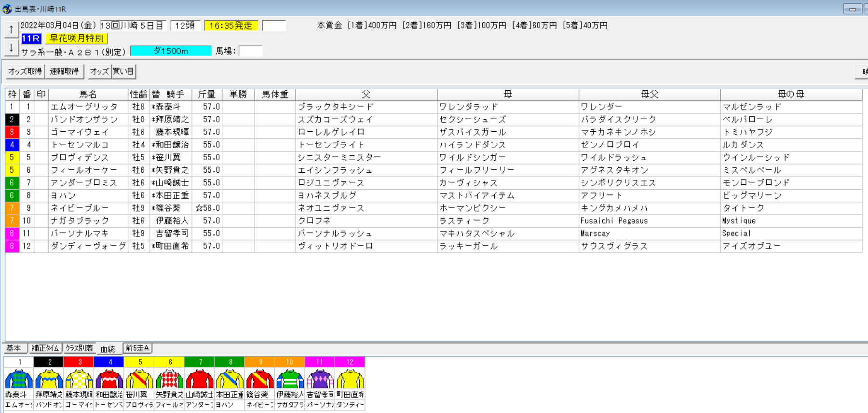
Task: Click the 馬場 input field
Action: coord(250,51)
